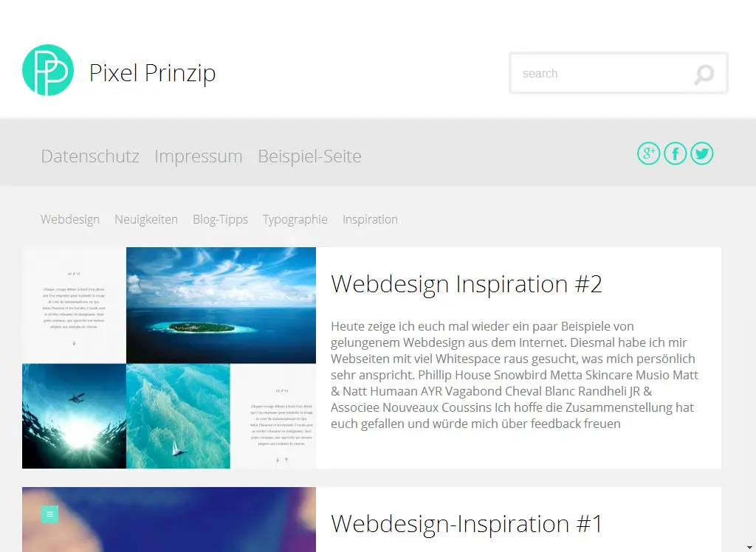
Task: Select the Blog-Tipps category
Action: [220, 219]
